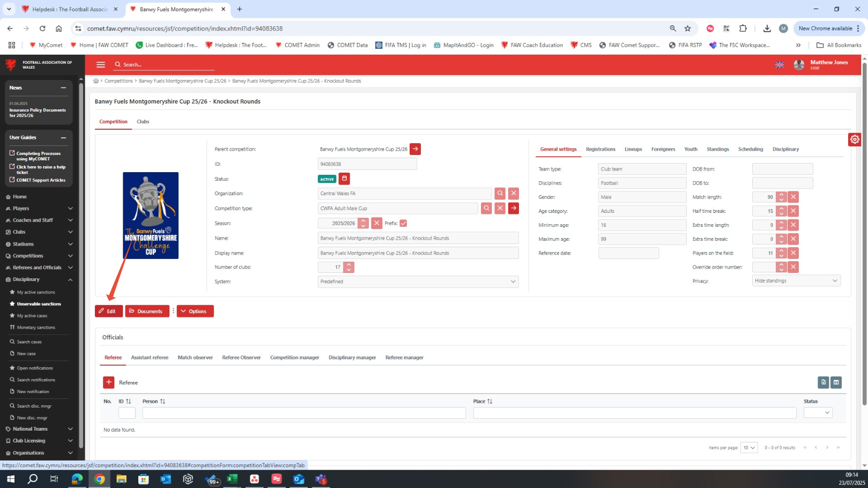
Task: Export officials table with document icon
Action: point(823,382)
